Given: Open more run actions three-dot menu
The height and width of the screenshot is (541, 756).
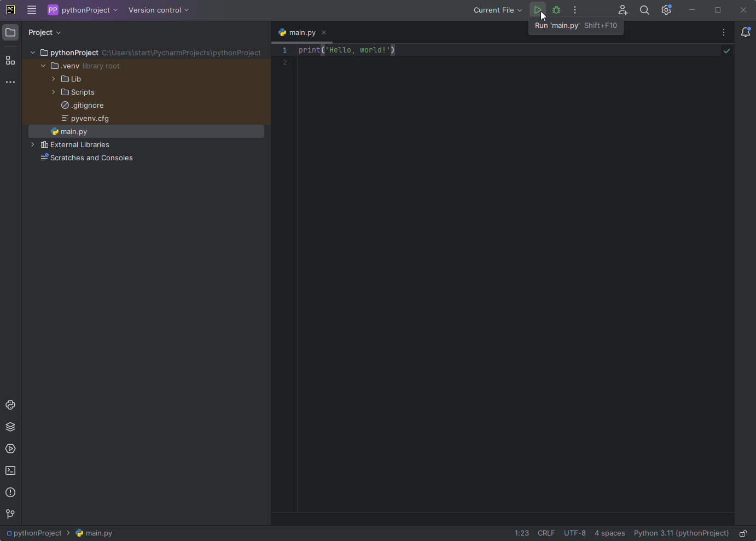Looking at the screenshot, I should click(x=575, y=10).
